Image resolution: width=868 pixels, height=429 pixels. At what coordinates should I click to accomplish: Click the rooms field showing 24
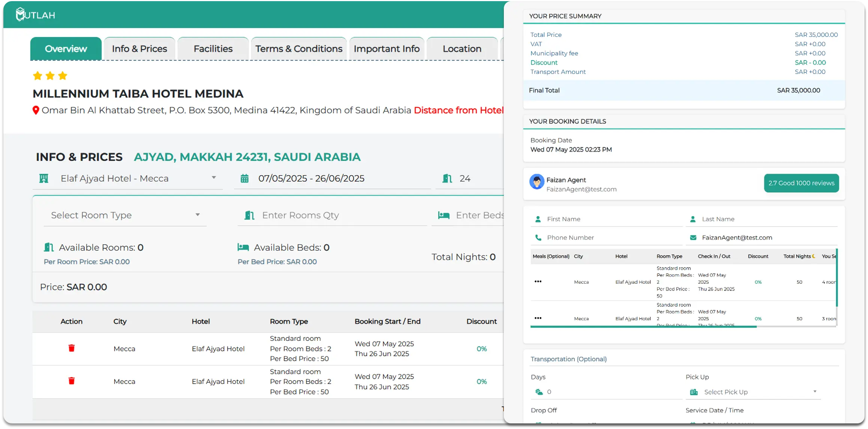(x=469, y=179)
